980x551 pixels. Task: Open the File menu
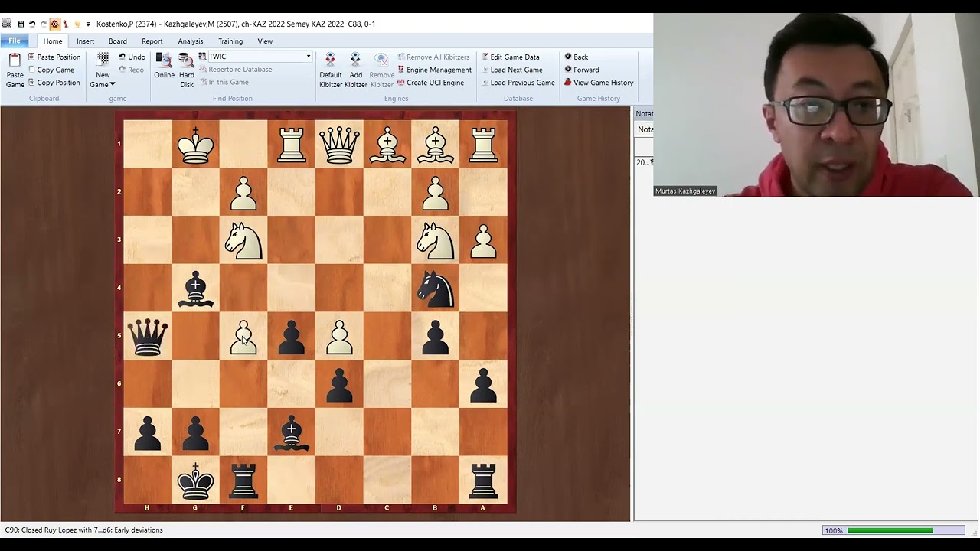pyautogui.click(x=15, y=41)
